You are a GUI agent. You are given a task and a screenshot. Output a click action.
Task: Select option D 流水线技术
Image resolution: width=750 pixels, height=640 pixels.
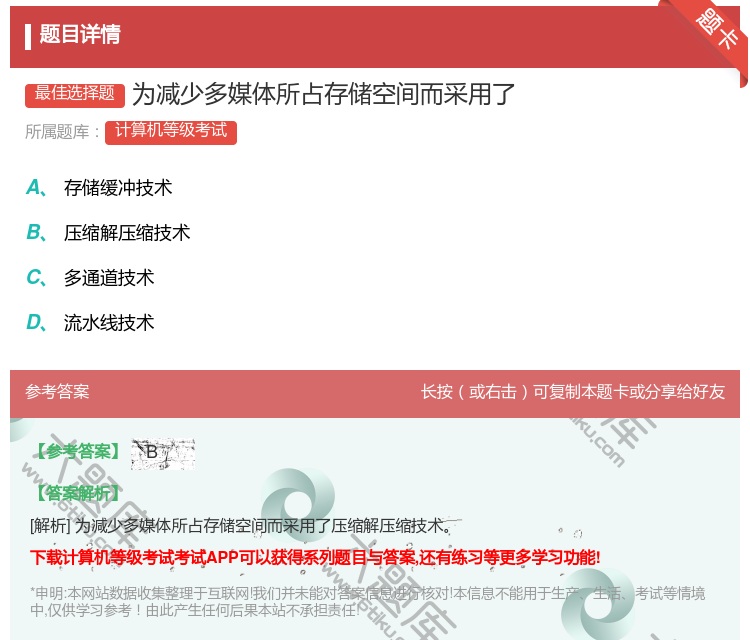coord(90,322)
